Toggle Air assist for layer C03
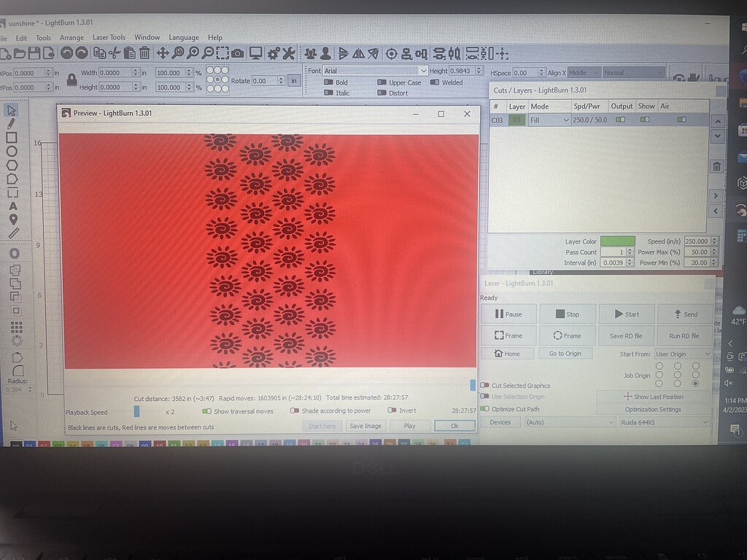This screenshot has width=747, height=560. (682, 120)
